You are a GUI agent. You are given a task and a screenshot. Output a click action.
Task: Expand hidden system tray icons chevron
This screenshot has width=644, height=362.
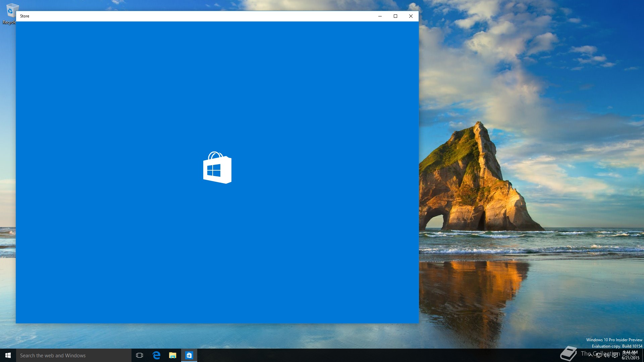(x=590, y=355)
